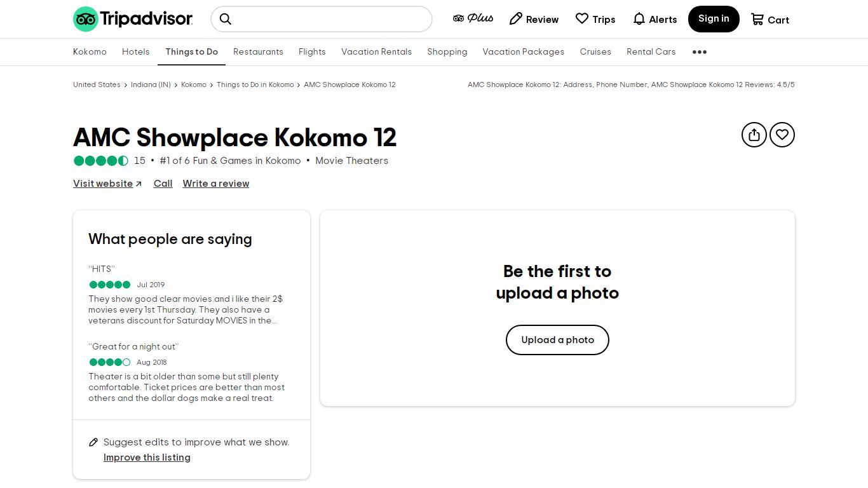The image size is (868, 488).
Task: Click the search magnifier icon
Action: (x=226, y=19)
